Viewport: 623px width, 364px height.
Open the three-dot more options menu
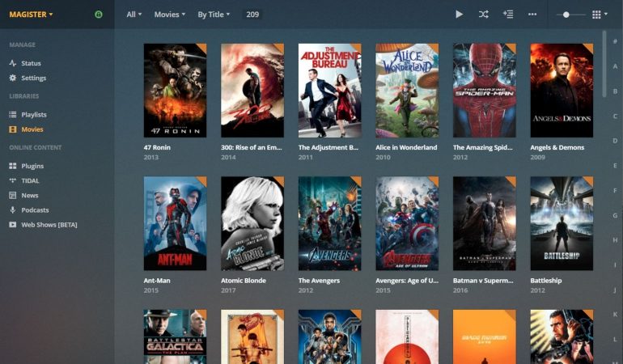532,15
